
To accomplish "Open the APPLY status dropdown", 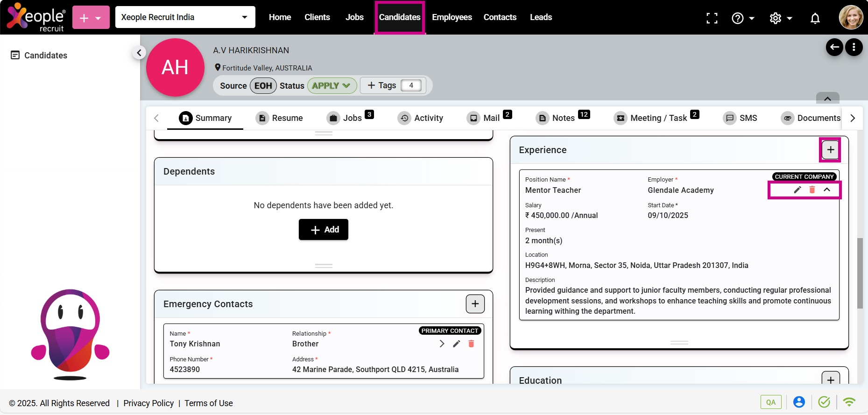I will coord(332,86).
